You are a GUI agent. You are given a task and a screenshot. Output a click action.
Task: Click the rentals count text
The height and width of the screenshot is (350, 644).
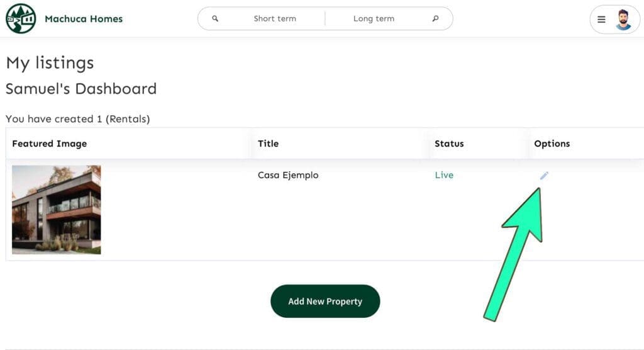click(77, 119)
